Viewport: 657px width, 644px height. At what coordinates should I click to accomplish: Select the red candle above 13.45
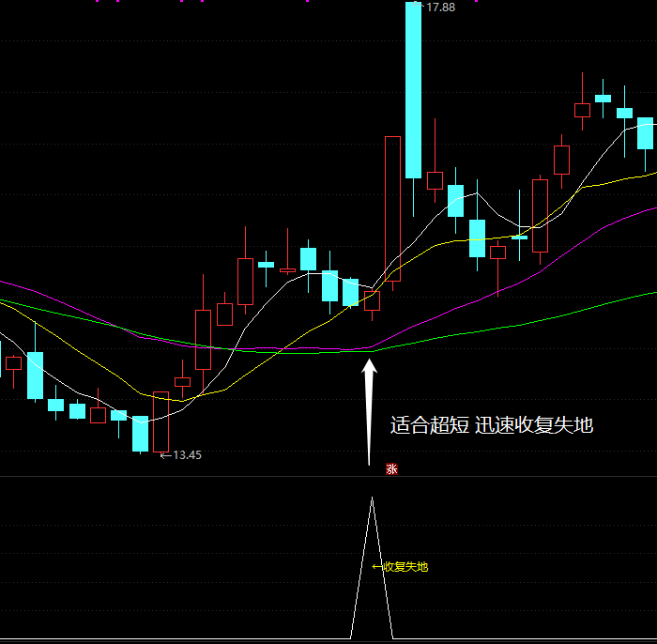160,422
